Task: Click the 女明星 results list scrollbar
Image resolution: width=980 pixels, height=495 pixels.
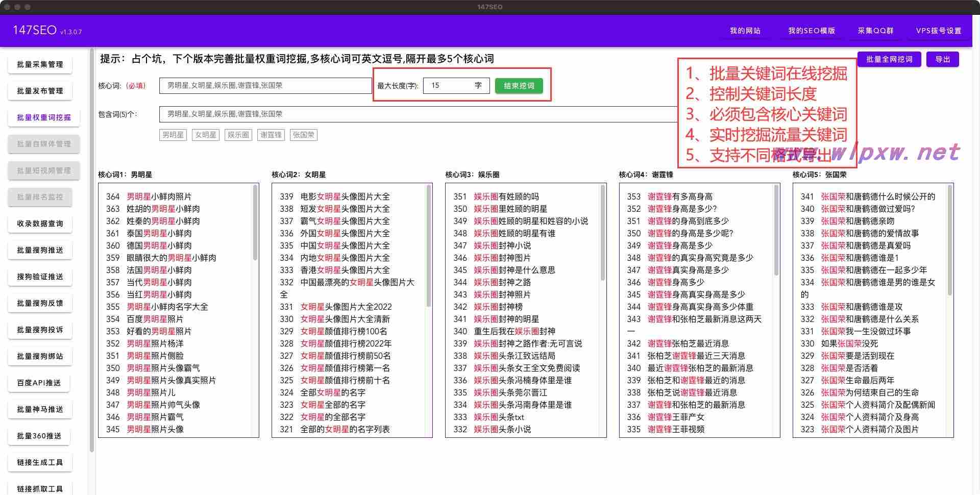Action: click(x=429, y=246)
